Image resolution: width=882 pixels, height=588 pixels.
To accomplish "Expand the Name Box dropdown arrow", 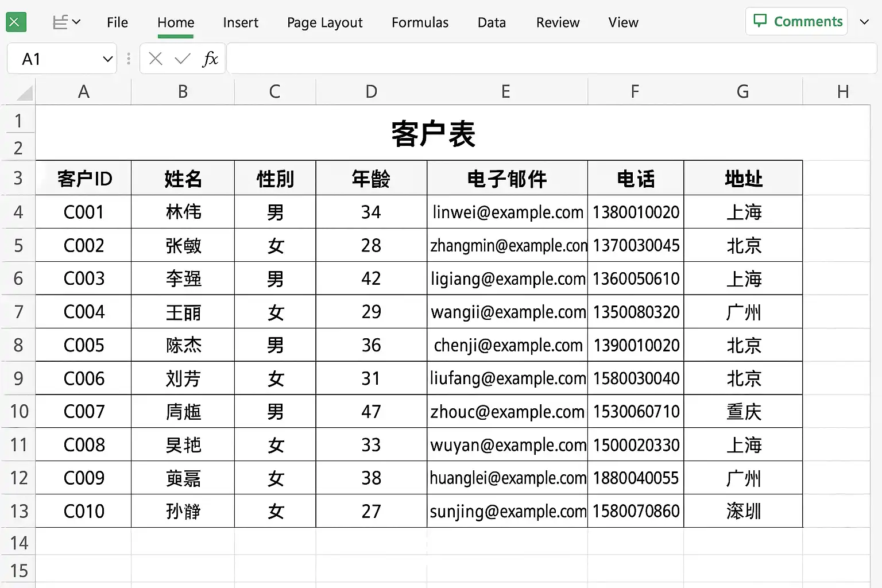I will pos(107,59).
